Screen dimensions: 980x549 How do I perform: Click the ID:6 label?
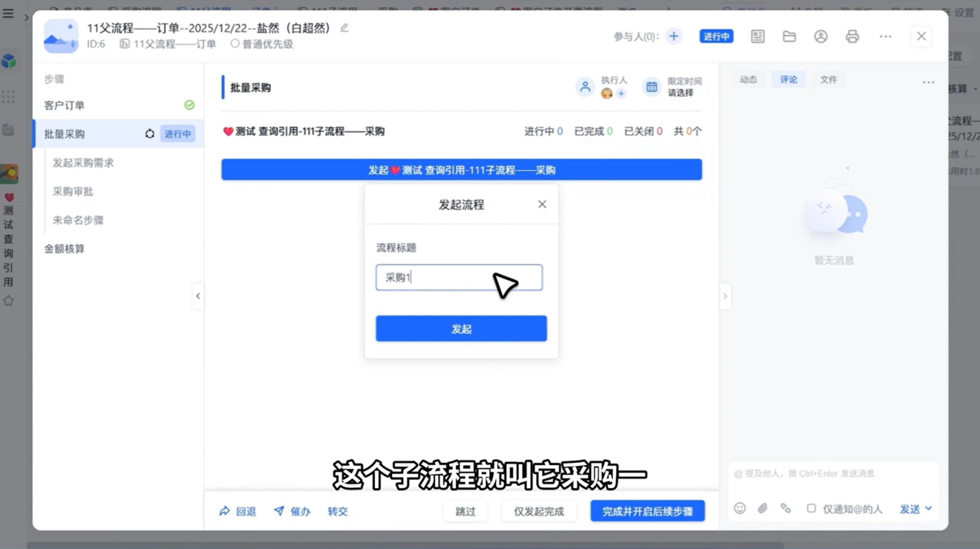point(96,44)
